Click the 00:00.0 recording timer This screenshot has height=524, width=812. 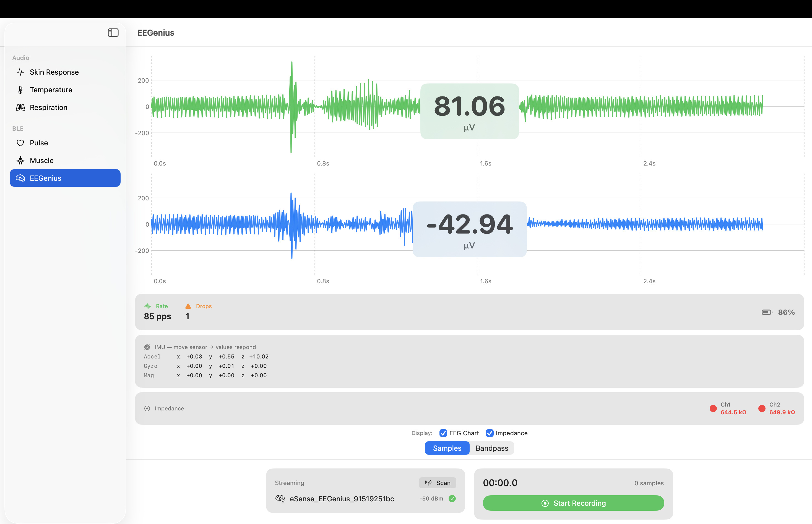tap(500, 483)
